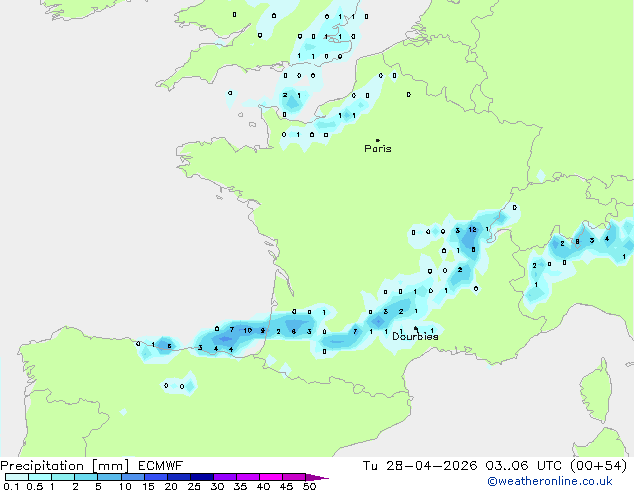Click the 0.1 legend scale label

(11, 486)
